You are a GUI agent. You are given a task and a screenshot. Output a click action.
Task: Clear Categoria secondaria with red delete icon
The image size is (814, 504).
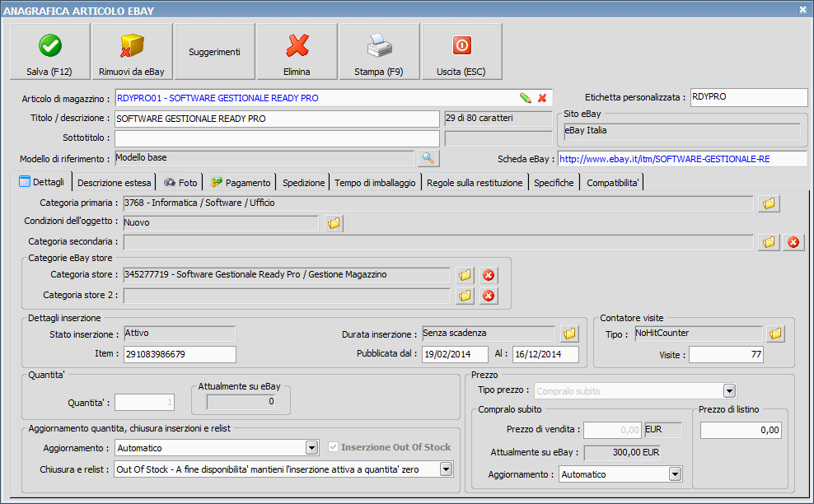[793, 242]
